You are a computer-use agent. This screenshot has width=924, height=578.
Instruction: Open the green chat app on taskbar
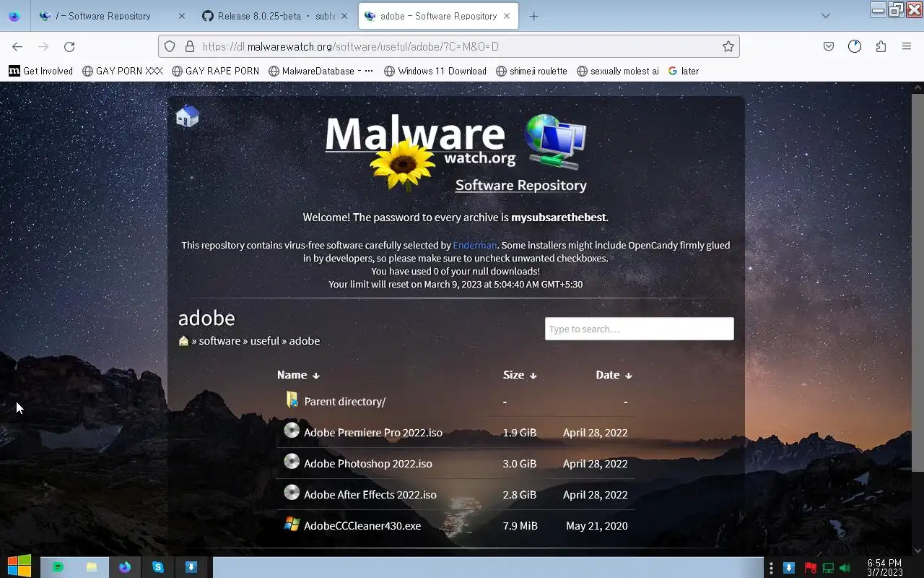[58, 567]
